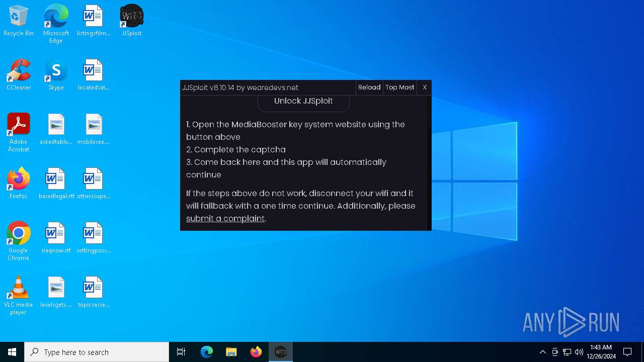The width and height of the screenshot is (644, 362).
Task: Click the JJSploit v8.10.14 title text
Action: pyautogui.click(x=240, y=87)
